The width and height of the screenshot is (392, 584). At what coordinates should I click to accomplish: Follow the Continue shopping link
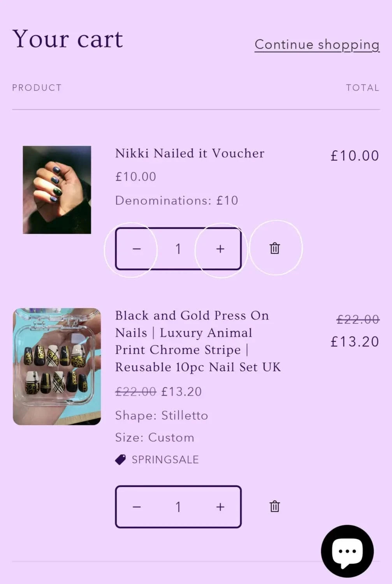(x=317, y=44)
